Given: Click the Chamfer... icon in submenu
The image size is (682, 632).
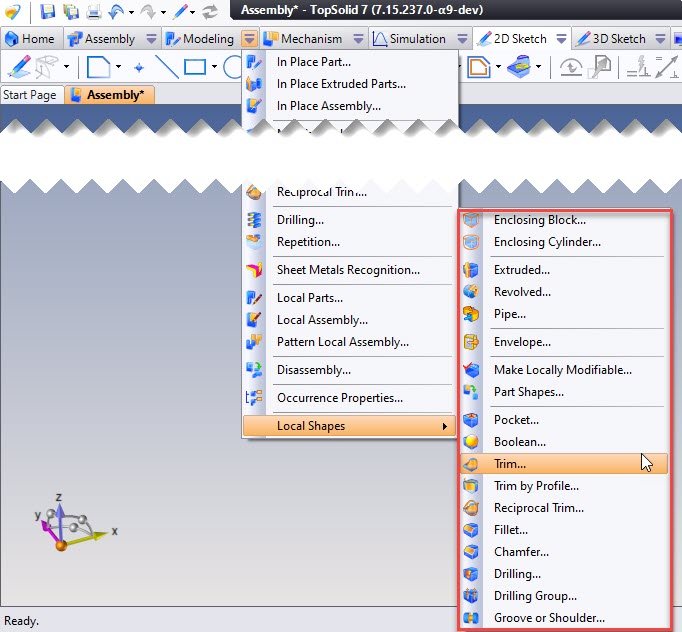Looking at the screenshot, I should pyautogui.click(x=471, y=552).
